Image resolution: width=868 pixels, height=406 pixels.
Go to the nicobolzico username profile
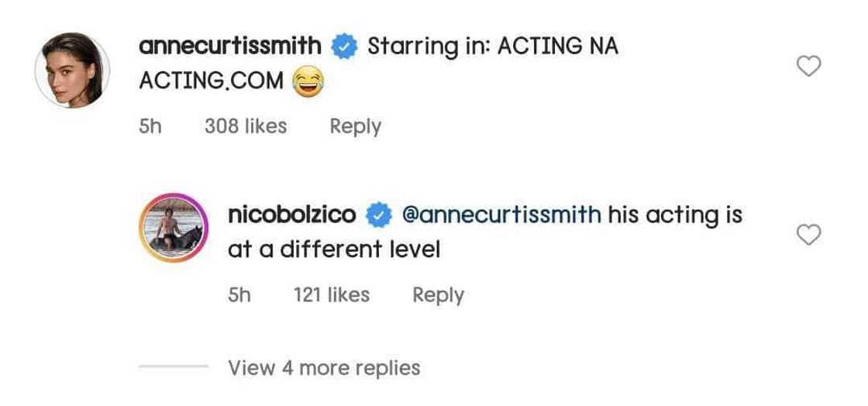click(292, 215)
